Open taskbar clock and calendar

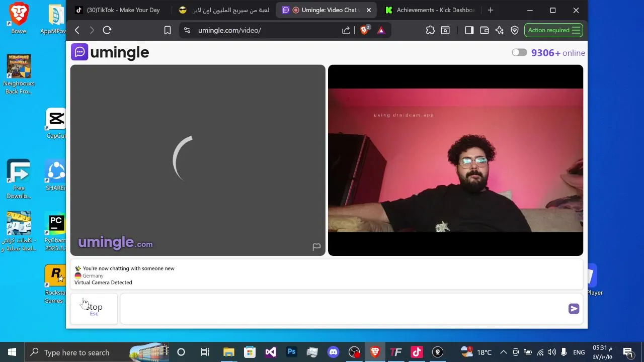(x=602, y=352)
